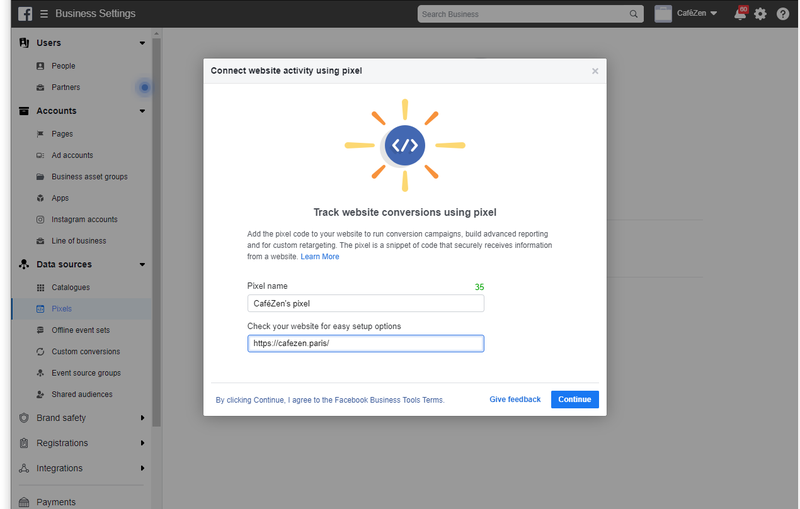Click the Ad accounts icon
The image size is (800, 509).
[x=40, y=156]
